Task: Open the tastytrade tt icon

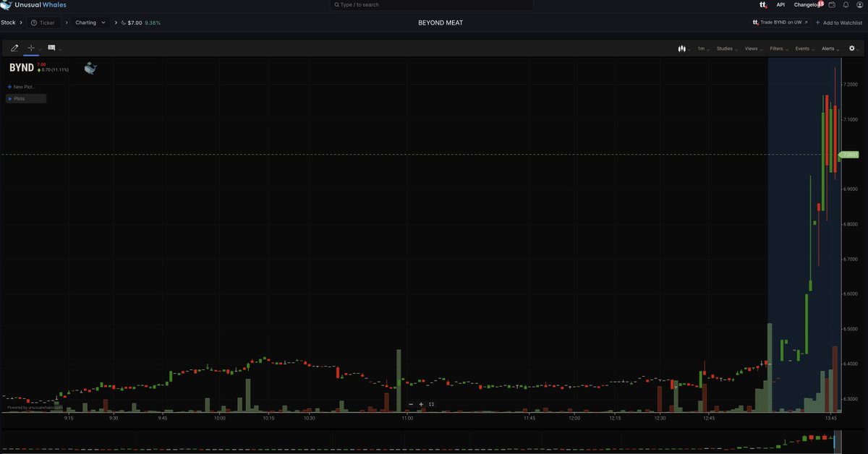Action: tap(763, 5)
